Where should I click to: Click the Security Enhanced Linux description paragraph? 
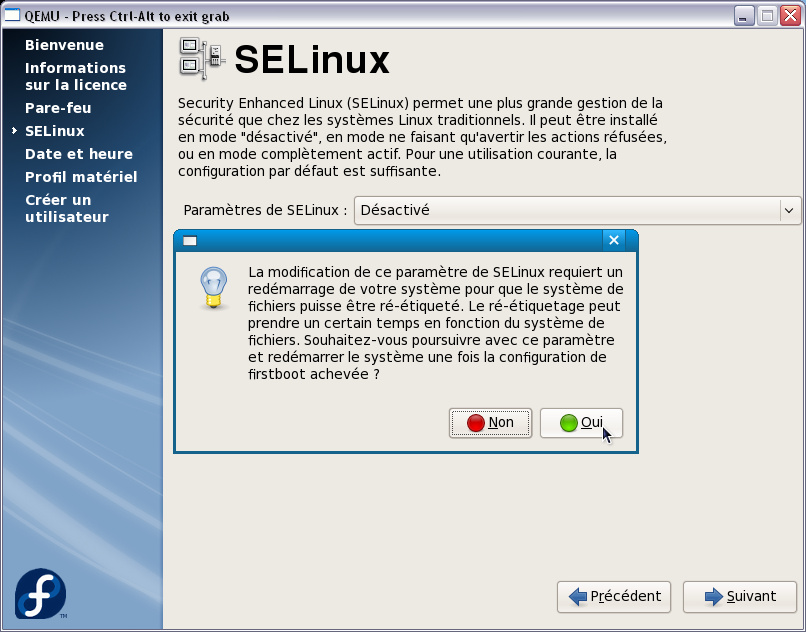coord(422,137)
